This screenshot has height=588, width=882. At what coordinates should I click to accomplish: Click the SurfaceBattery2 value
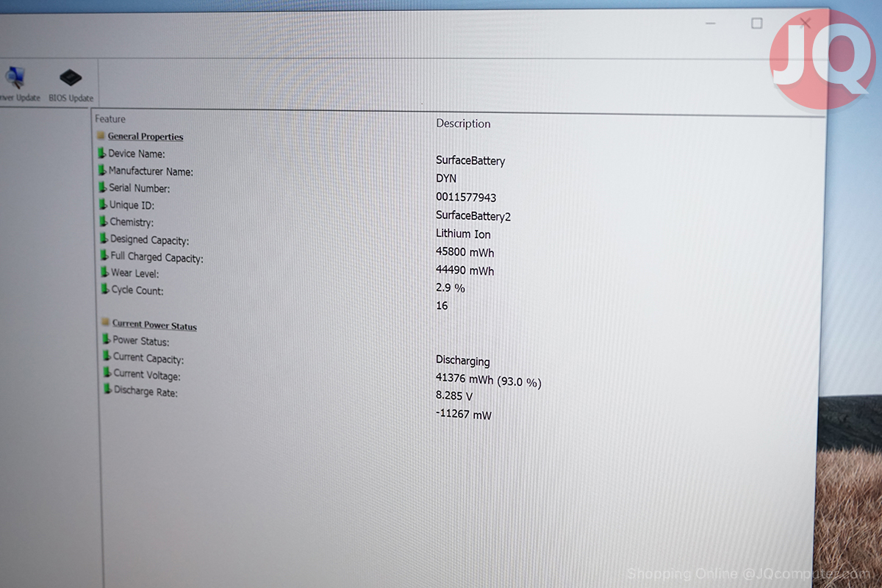coord(473,216)
